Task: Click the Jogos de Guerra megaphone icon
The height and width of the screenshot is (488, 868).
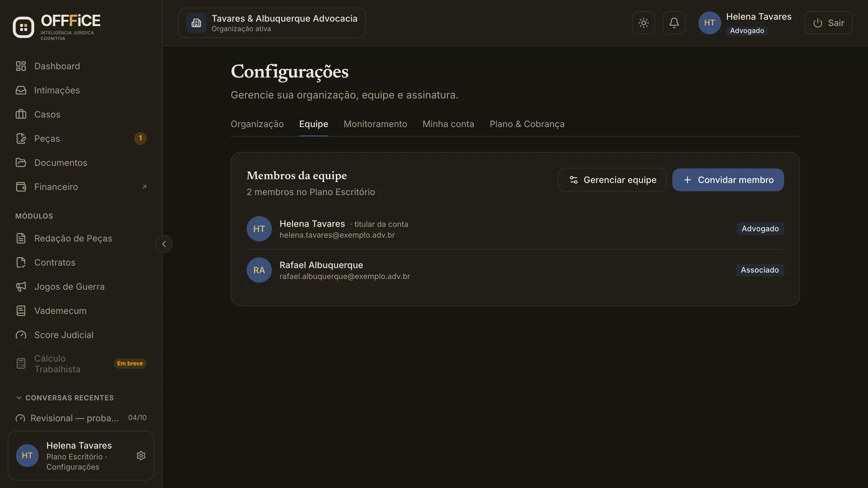Action: [21, 287]
